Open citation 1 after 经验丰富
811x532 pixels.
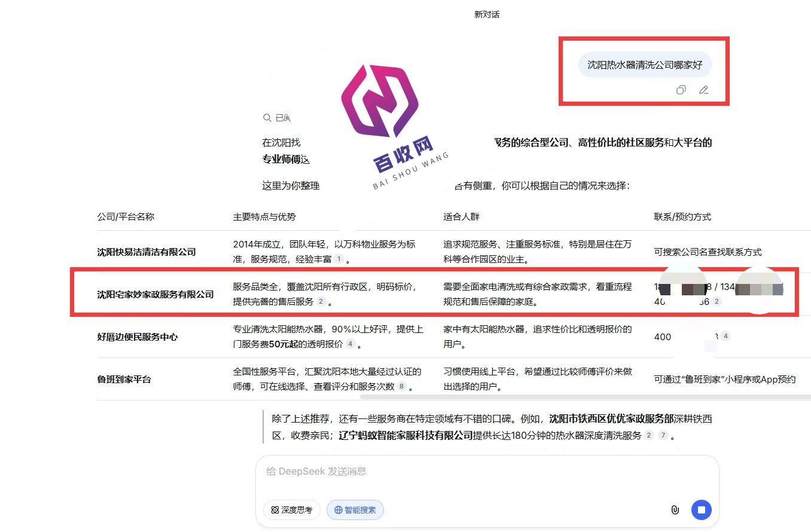tap(339, 259)
